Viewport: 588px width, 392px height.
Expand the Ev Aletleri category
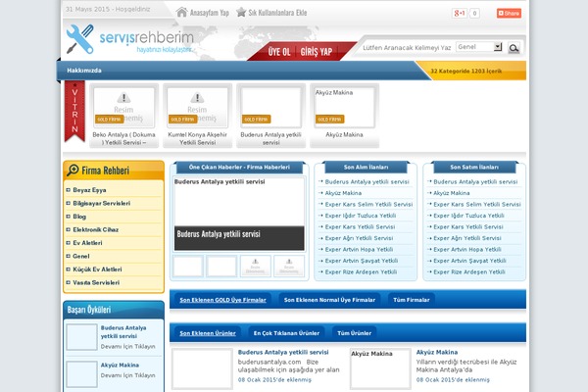click(x=87, y=243)
